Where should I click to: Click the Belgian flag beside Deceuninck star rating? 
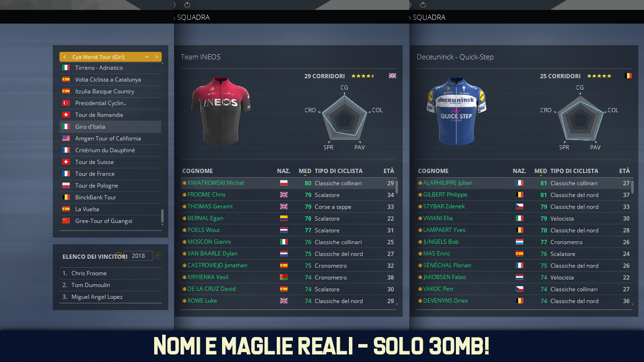pyautogui.click(x=628, y=76)
